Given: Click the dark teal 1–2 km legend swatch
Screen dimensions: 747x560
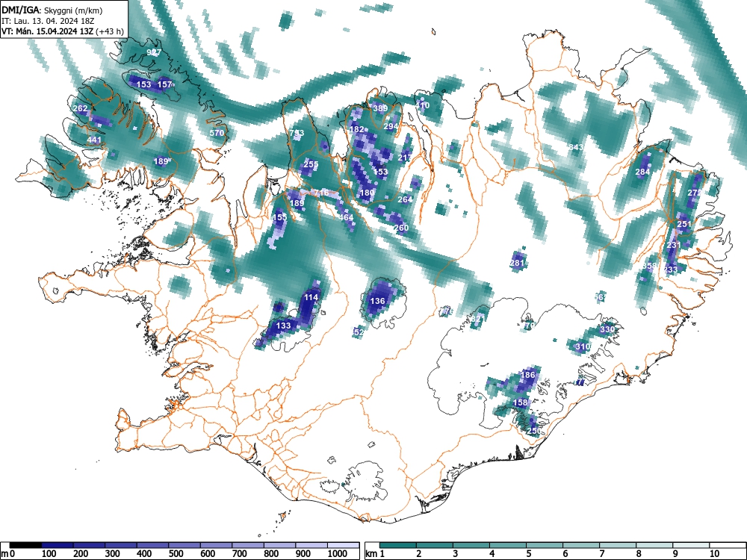Looking at the screenshot, I should [398, 545].
